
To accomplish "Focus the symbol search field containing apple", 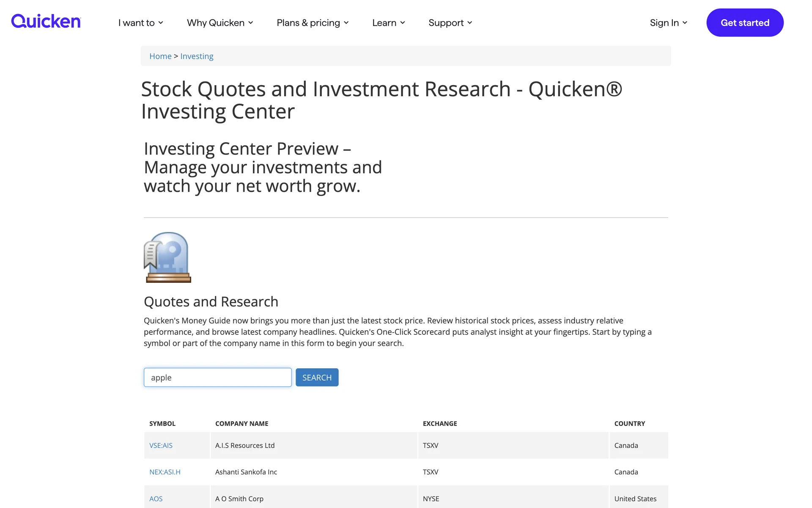I will pyautogui.click(x=217, y=377).
